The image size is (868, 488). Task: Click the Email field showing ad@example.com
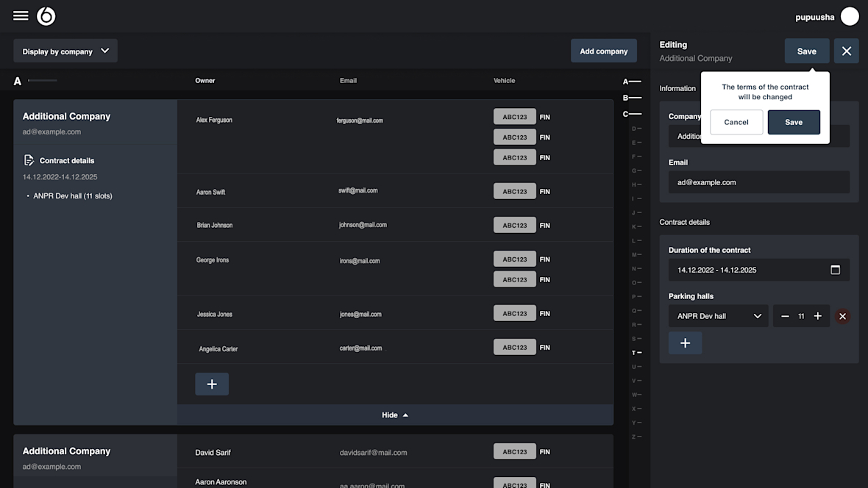(x=758, y=182)
